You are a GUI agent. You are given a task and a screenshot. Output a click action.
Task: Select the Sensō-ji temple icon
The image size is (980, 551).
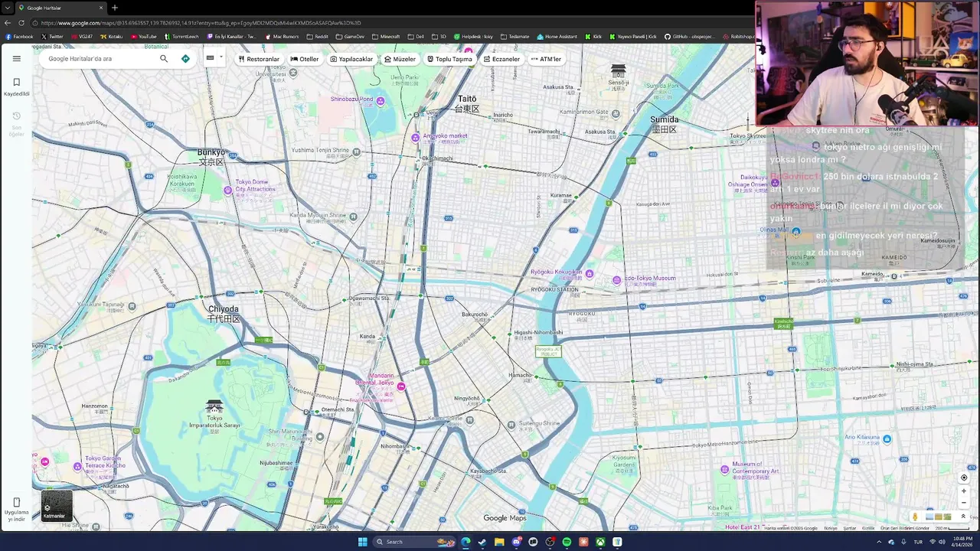click(618, 70)
